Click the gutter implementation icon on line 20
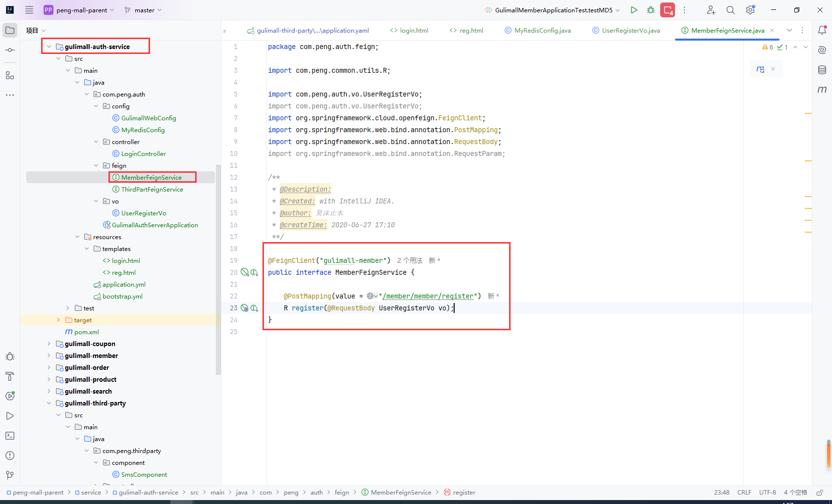 tap(254, 272)
